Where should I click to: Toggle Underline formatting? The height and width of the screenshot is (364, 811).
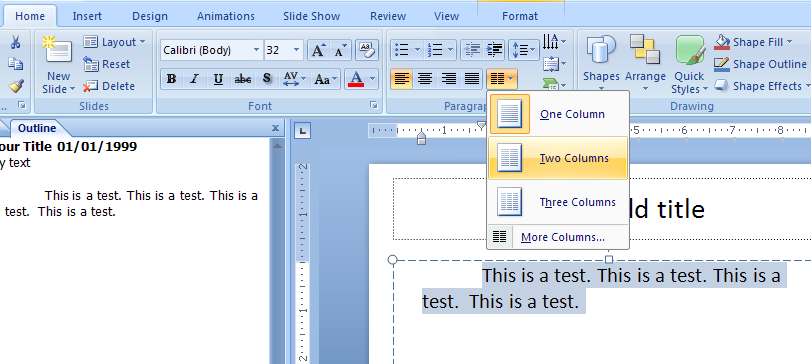coord(218,79)
